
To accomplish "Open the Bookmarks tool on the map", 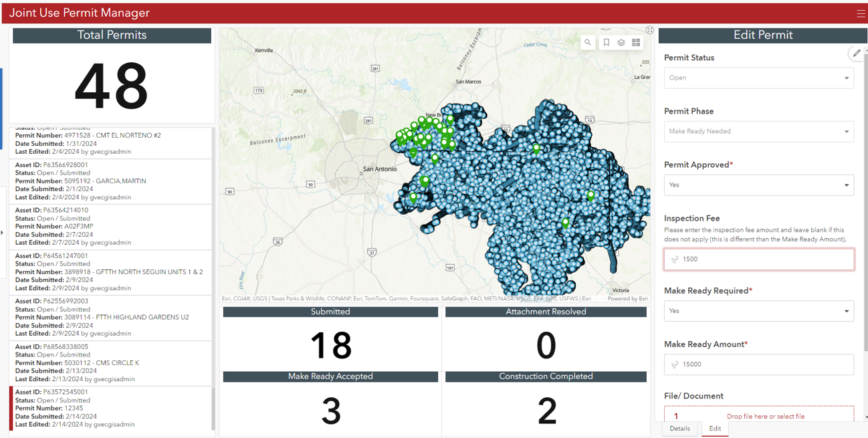I will click(606, 42).
